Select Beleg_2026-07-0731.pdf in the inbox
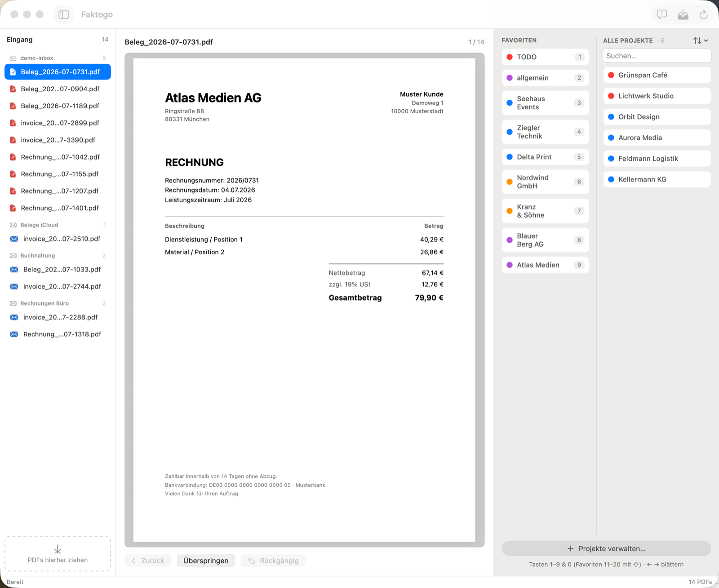The width and height of the screenshot is (719, 588). 58,72
